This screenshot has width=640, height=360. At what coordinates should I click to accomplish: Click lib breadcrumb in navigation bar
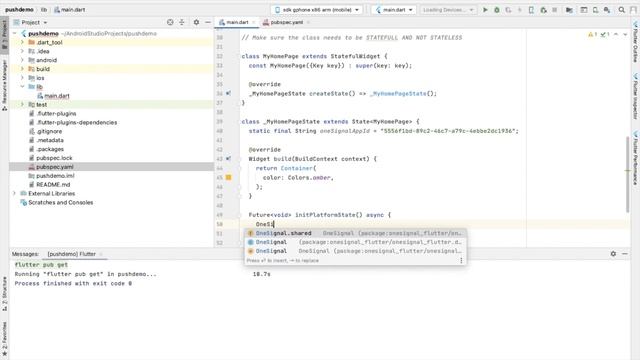(44, 10)
